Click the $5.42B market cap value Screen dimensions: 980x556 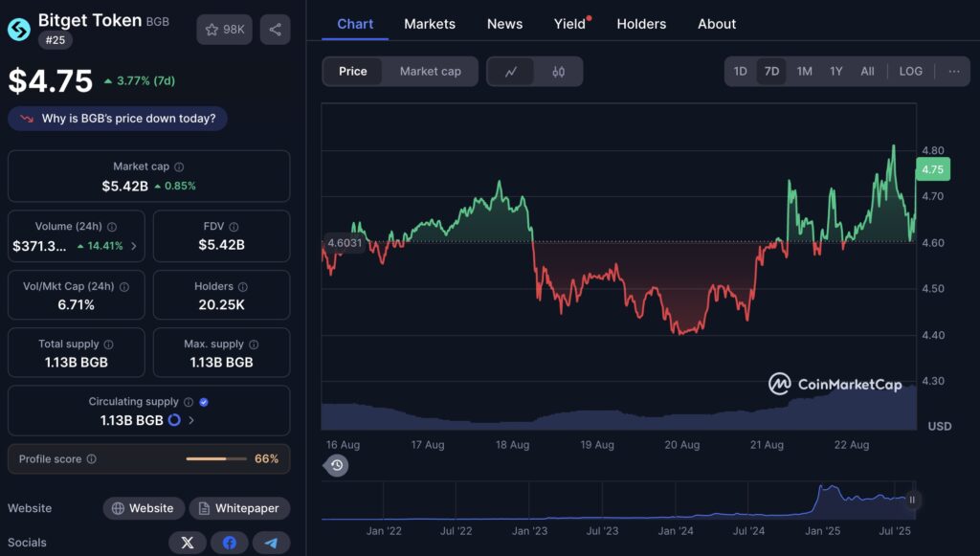click(x=125, y=187)
